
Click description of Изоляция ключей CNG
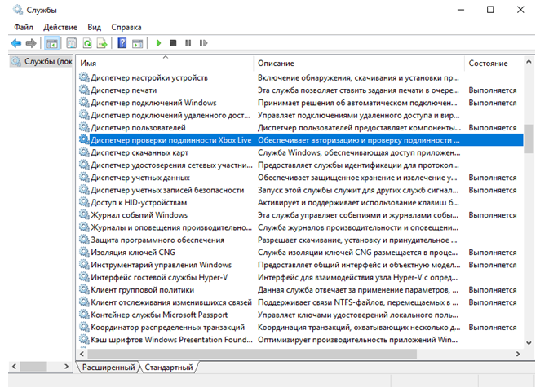(x=358, y=253)
